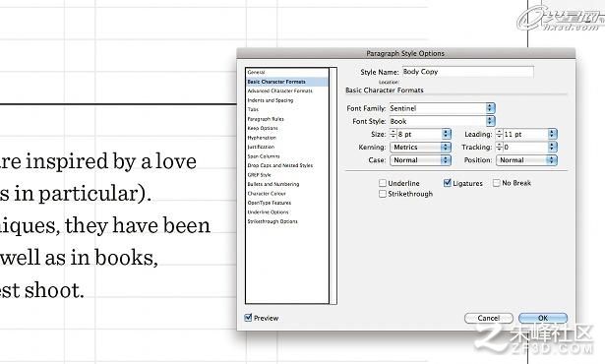This screenshot has width=605, height=364.
Task: Click the word 'books' in the document
Action: (x=124, y=258)
